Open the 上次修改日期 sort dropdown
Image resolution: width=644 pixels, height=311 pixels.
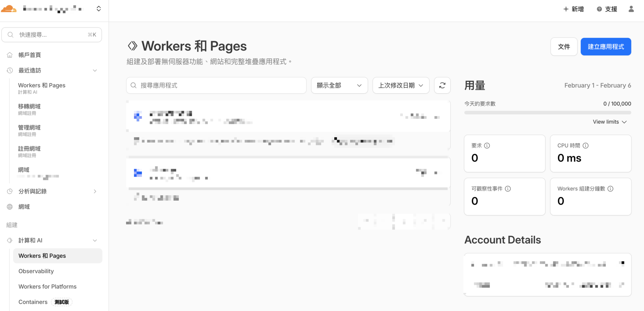tap(401, 85)
